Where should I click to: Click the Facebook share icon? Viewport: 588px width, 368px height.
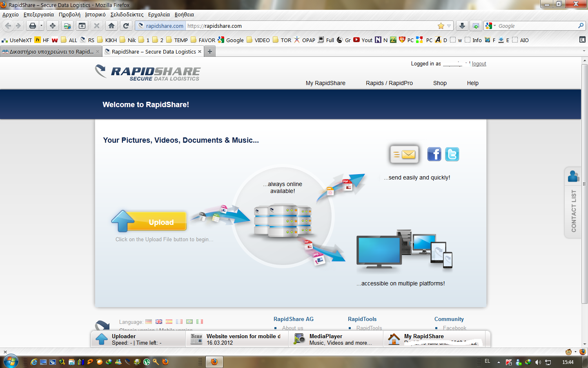click(434, 154)
